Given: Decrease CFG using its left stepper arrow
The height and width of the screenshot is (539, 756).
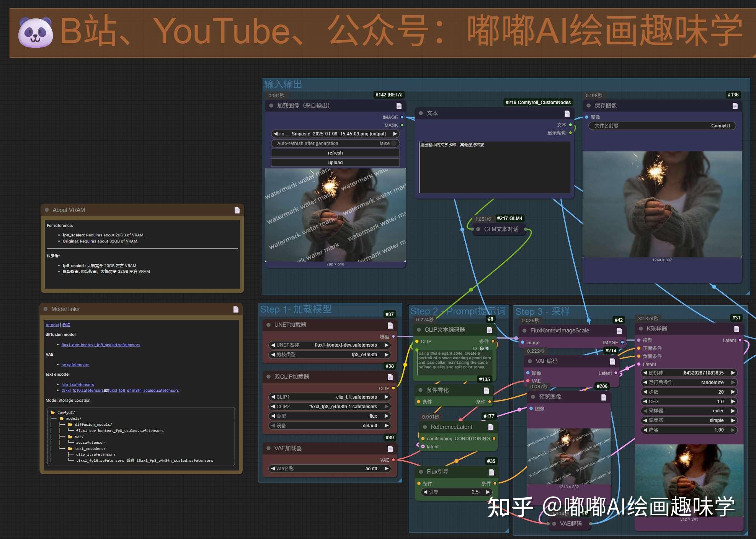Looking at the screenshot, I should 645,401.
